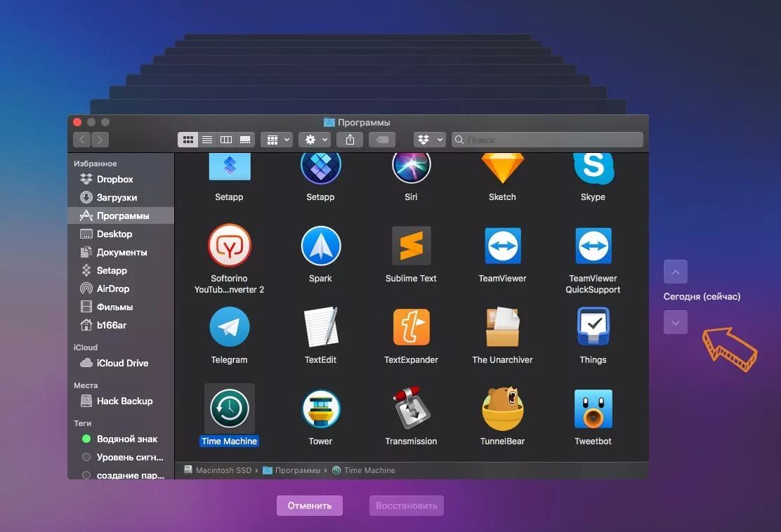781x532 pixels.
Task: Open the gear action menu
Action: pos(315,140)
